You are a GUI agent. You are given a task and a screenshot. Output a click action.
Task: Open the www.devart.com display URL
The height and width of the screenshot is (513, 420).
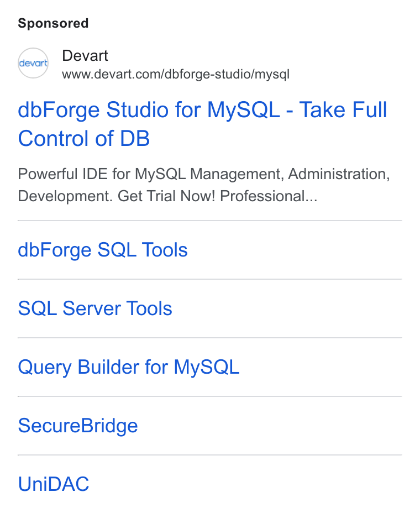(x=176, y=74)
